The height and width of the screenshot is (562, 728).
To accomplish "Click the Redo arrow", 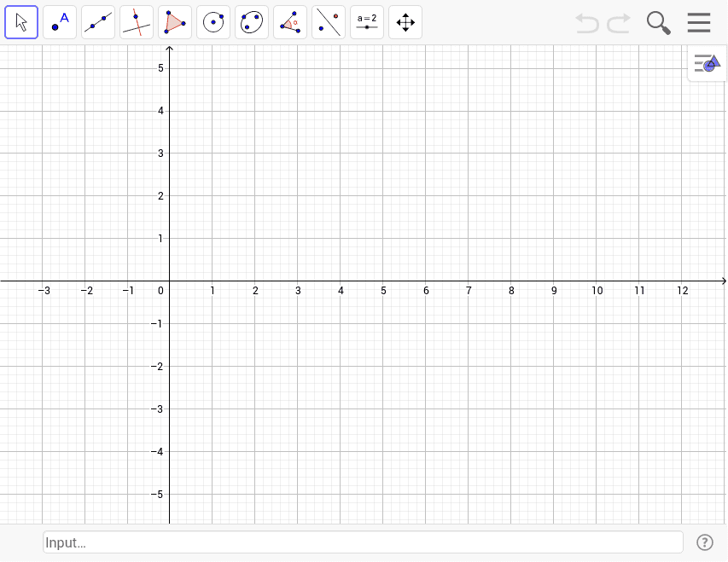I will pos(620,23).
